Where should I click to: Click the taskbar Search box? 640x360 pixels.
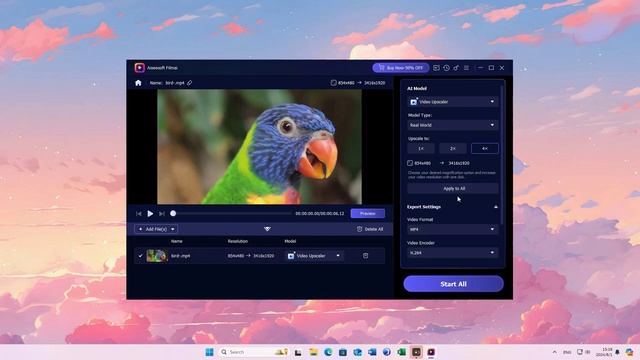click(x=254, y=352)
